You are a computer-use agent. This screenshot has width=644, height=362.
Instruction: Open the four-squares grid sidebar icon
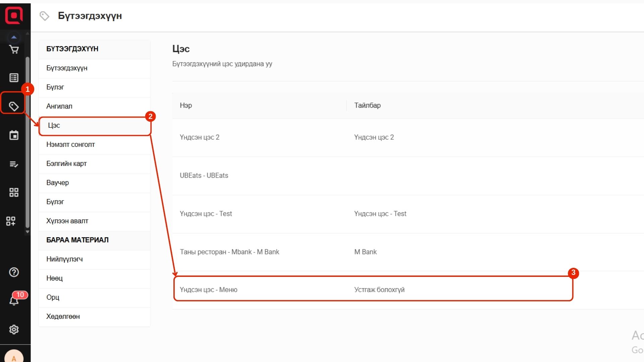click(14, 192)
